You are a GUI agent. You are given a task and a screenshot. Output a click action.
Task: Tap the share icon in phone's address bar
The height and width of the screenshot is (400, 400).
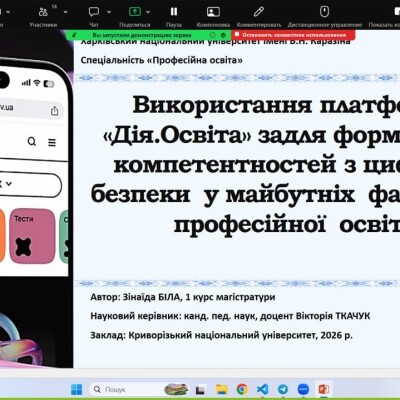[x=54, y=111]
